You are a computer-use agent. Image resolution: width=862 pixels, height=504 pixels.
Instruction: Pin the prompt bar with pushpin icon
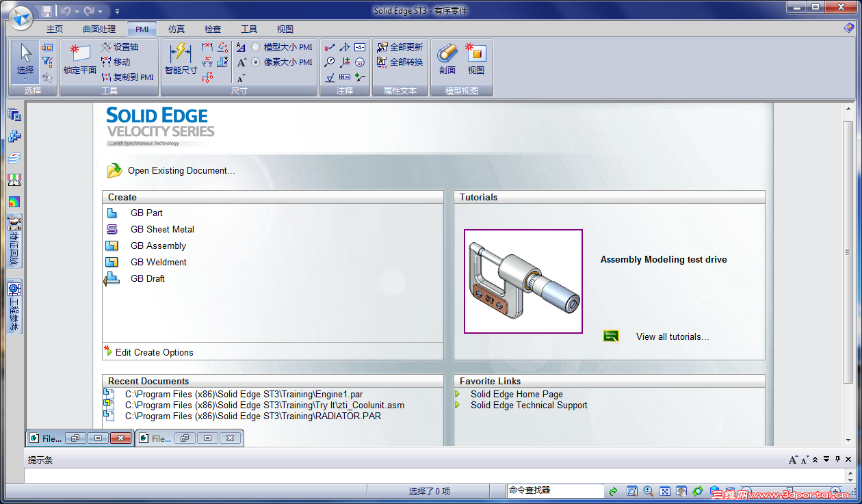[837, 460]
